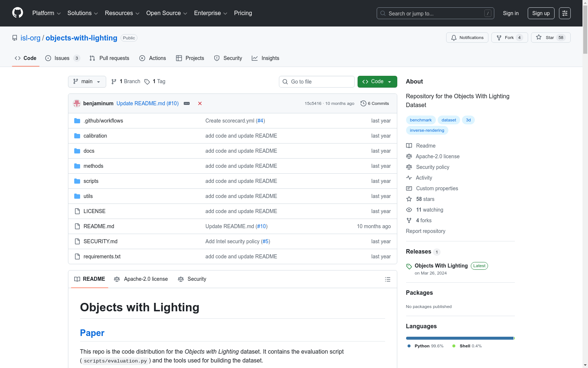Viewport: 588px width, 368px height.
Task: Open the Paper heading link in README
Action: click(x=92, y=333)
